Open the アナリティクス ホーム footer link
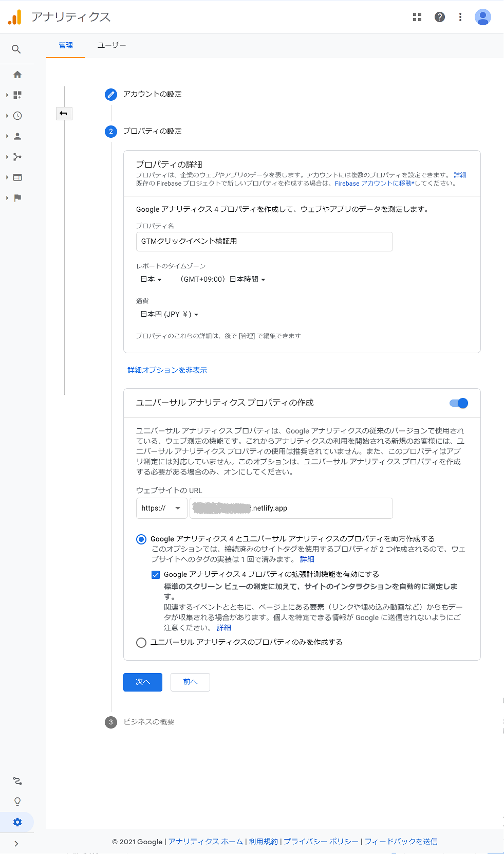This screenshot has width=504, height=854. [206, 842]
